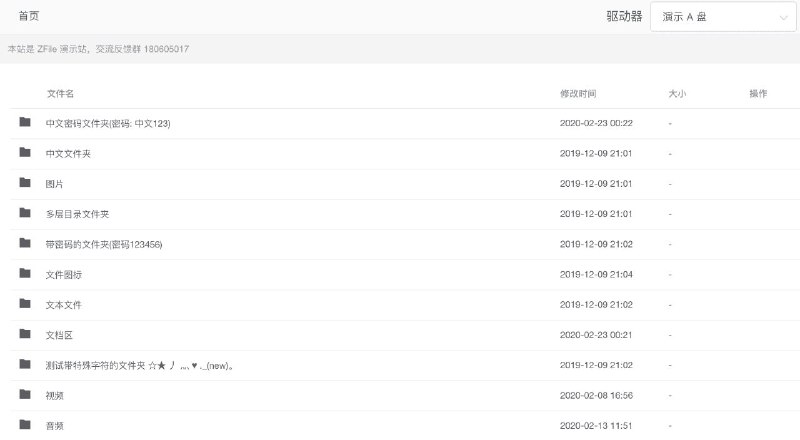Open the 测试带特殊字符的文件夹 folder name
Viewport: 800px width, 440px height.
139,365
